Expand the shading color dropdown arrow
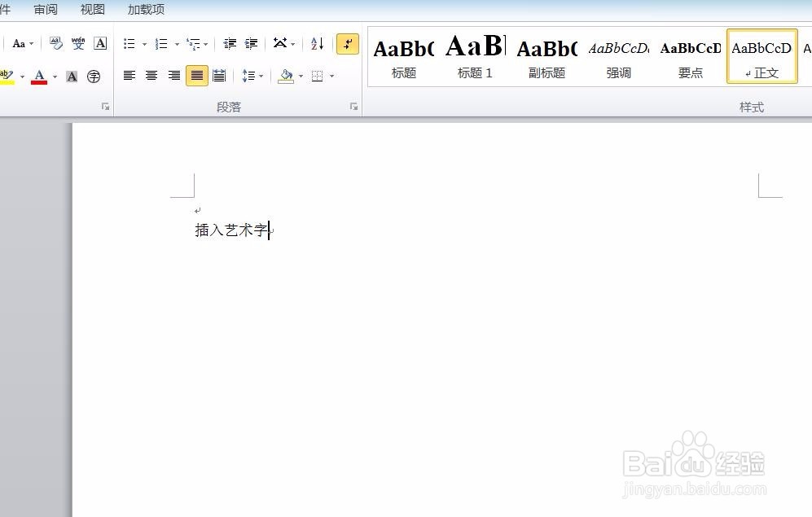The width and height of the screenshot is (812, 517). pos(301,76)
